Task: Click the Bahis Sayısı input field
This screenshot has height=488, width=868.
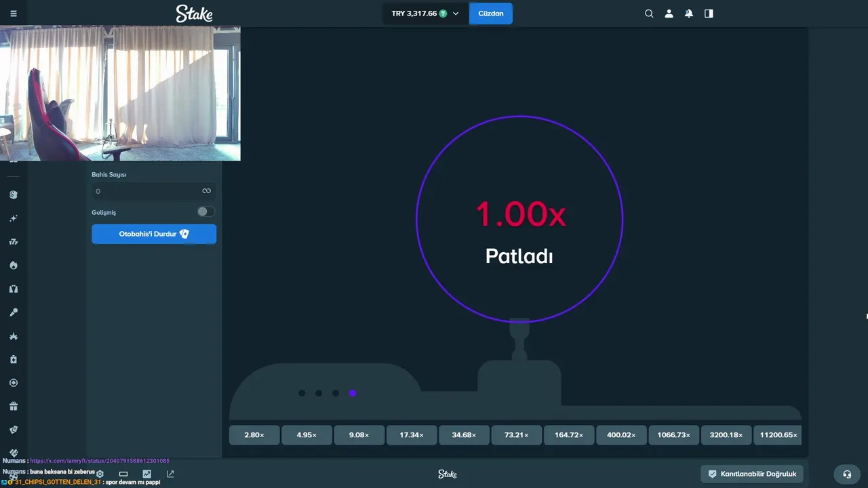Action: (154, 191)
